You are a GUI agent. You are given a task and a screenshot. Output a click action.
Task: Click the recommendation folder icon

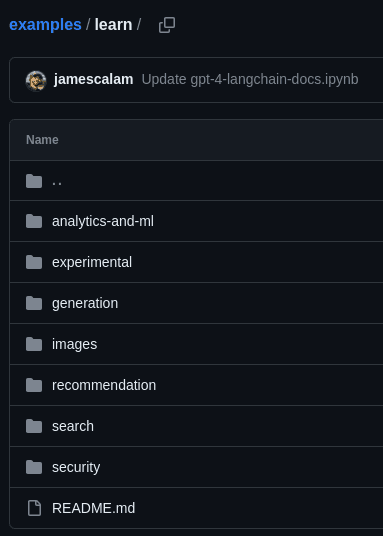34,385
